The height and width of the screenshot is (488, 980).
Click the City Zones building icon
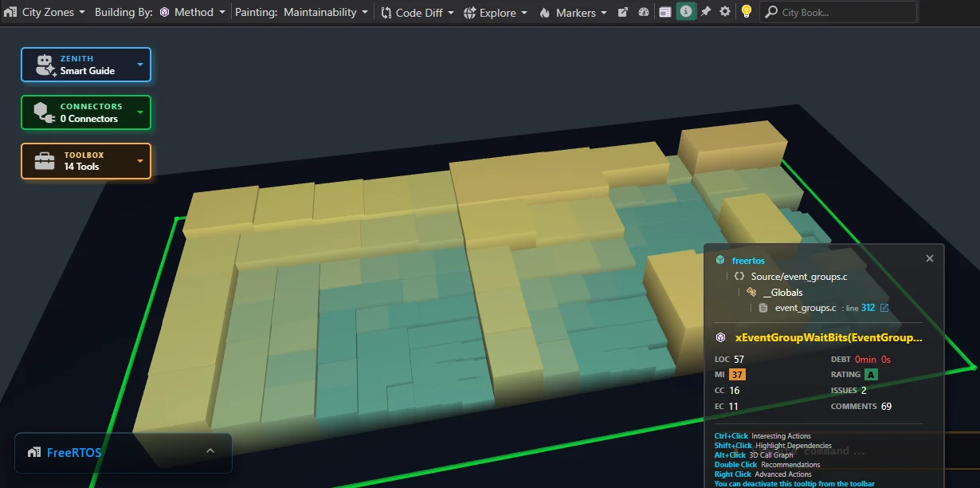(x=11, y=12)
